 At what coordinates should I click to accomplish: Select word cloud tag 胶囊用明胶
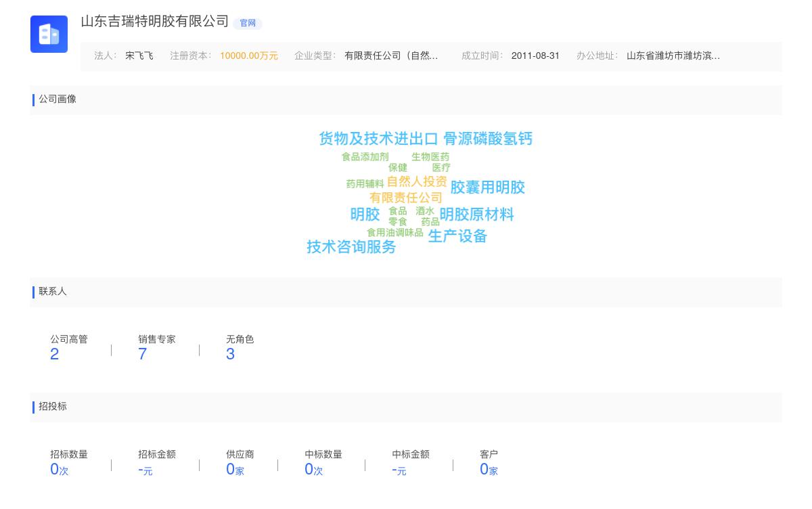(x=488, y=187)
